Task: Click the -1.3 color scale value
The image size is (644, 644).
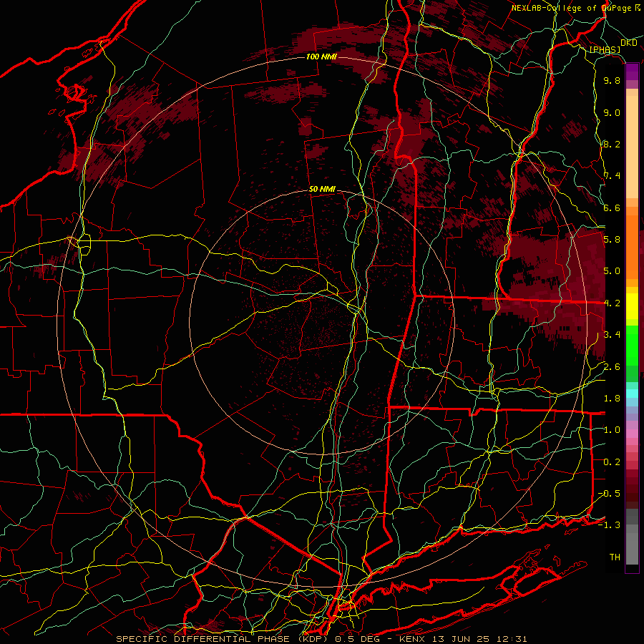Action: point(609,525)
